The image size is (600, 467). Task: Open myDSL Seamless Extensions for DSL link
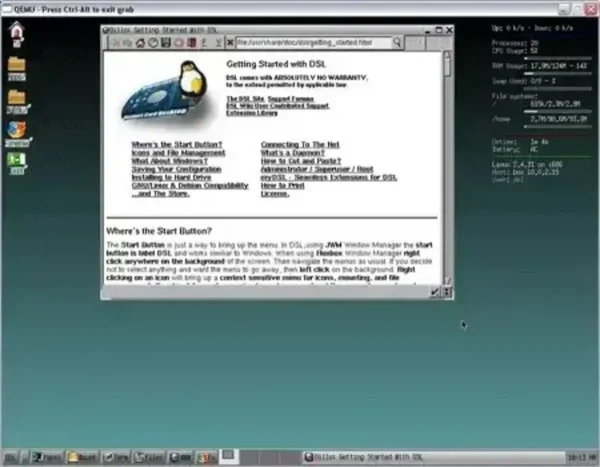329,177
